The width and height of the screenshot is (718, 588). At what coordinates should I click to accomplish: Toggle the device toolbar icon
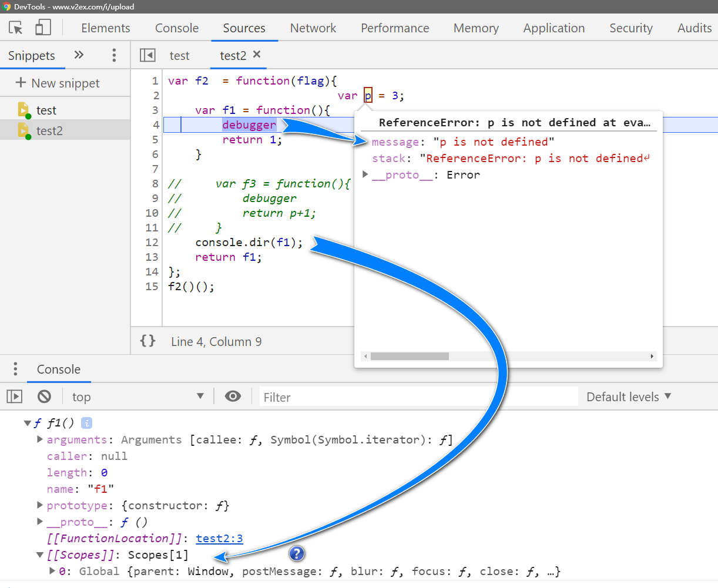[x=43, y=28]
